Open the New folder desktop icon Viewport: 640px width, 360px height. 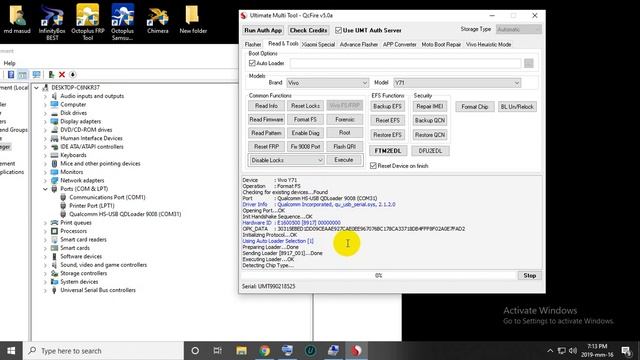click(193, 19)
